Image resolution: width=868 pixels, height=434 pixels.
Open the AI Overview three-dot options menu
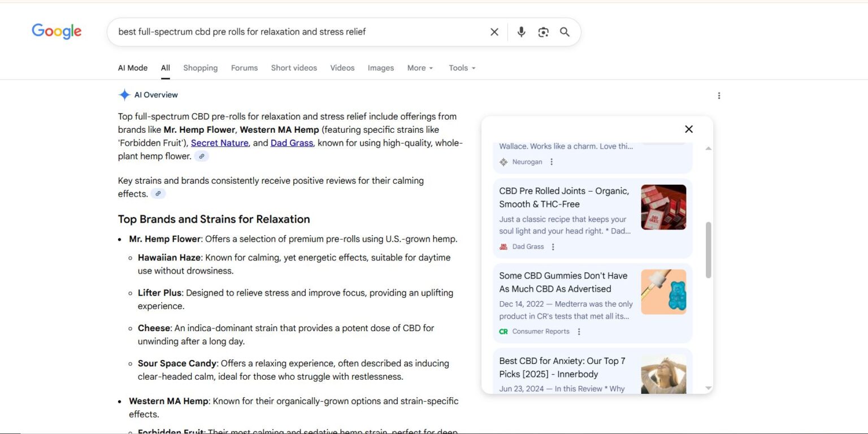(719, 96)
